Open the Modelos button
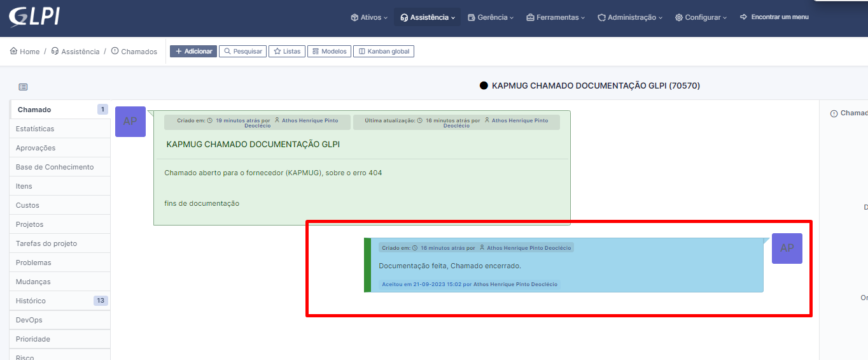868x360 pixels. point(329,51)
